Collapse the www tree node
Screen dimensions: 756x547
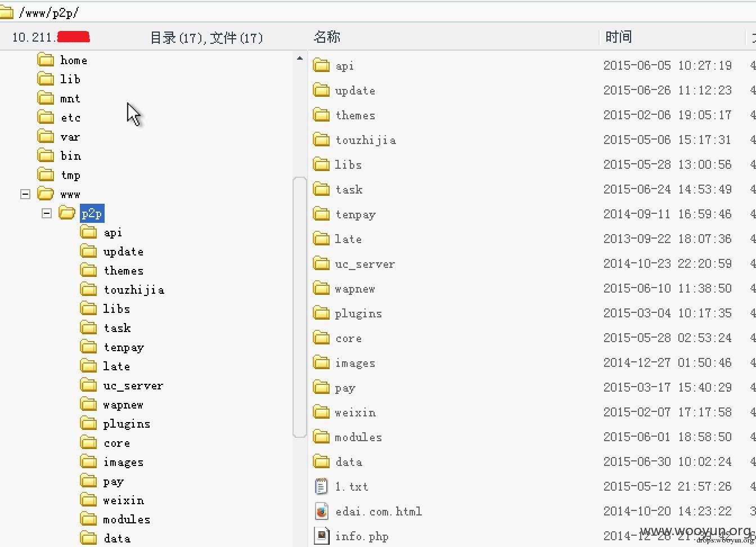tap(25, 194)
